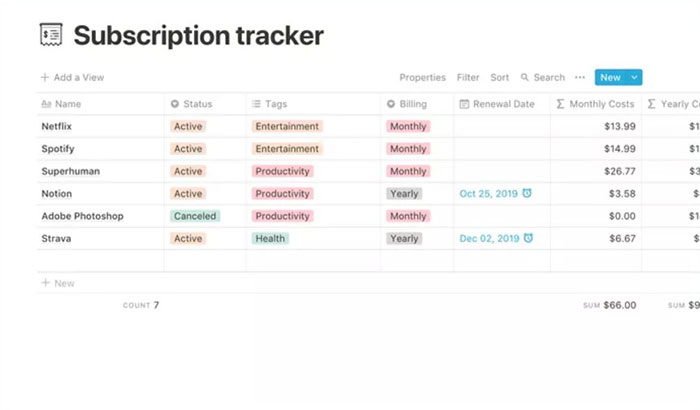Open the Filter menu
The image size is (700, 410).
point(468,77)
